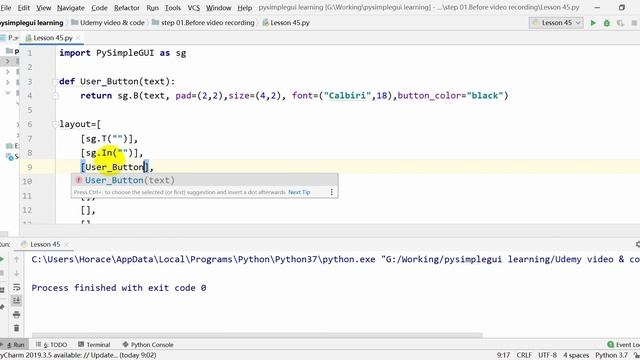Image resolution: width=640 pixels, height=360 pixels.
Task: Rerun Lesson 45 from Run panel
Action: pyautogui.click(x=2, y=259)
